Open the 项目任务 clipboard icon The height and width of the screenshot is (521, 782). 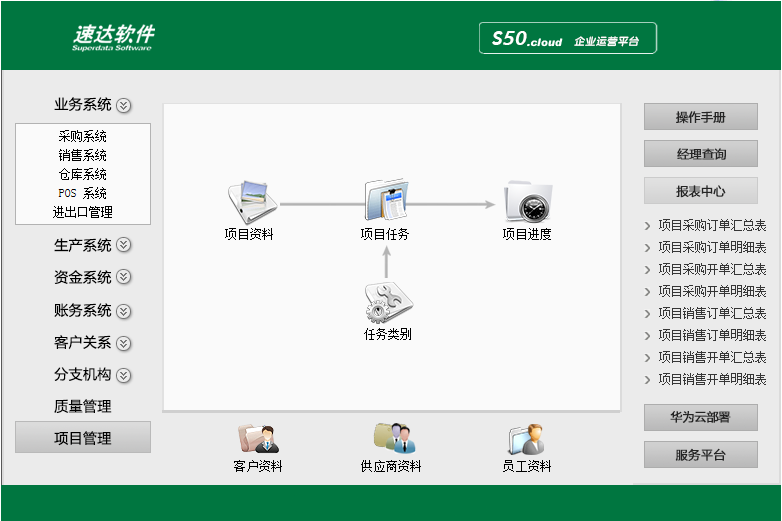(x=386, y=200)
